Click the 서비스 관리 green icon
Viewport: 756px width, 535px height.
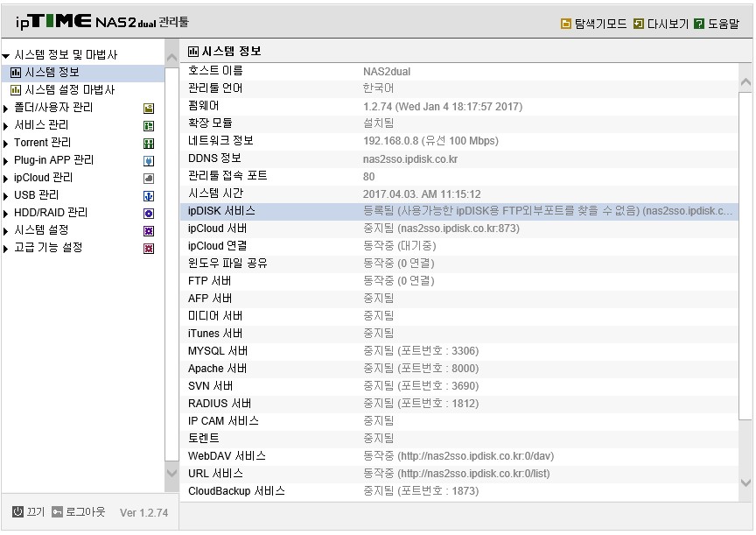[149, 126]
